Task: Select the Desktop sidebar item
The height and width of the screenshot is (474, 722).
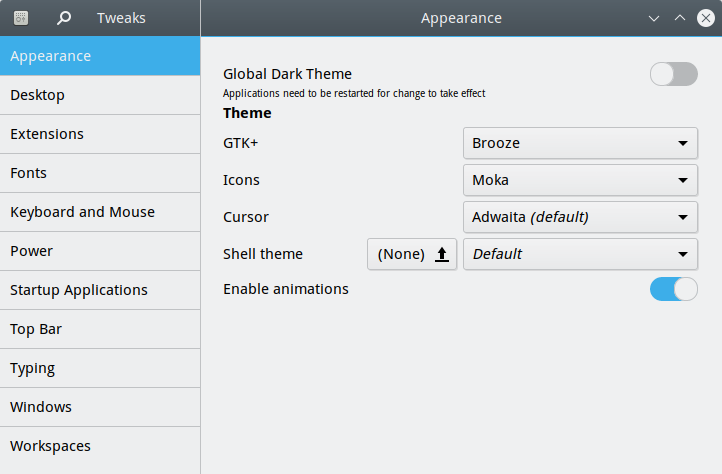Action: 100,95
